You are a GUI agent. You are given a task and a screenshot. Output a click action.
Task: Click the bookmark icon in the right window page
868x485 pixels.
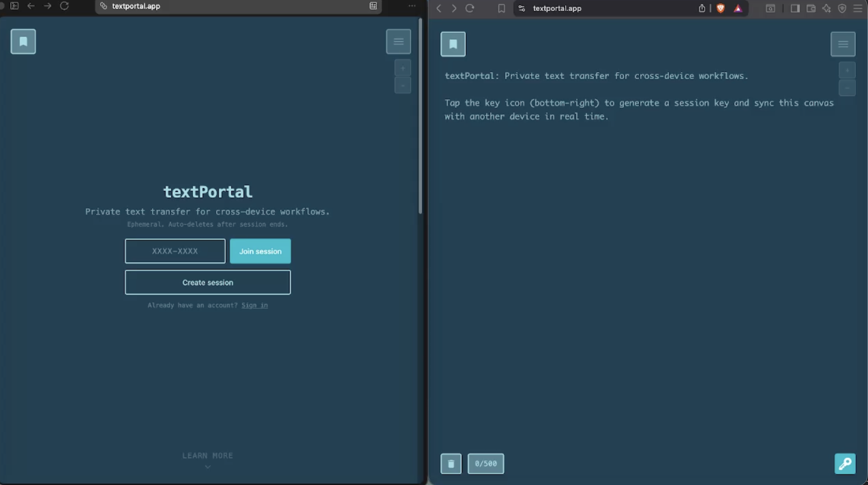pyautogui.click(x=453, y=44)
